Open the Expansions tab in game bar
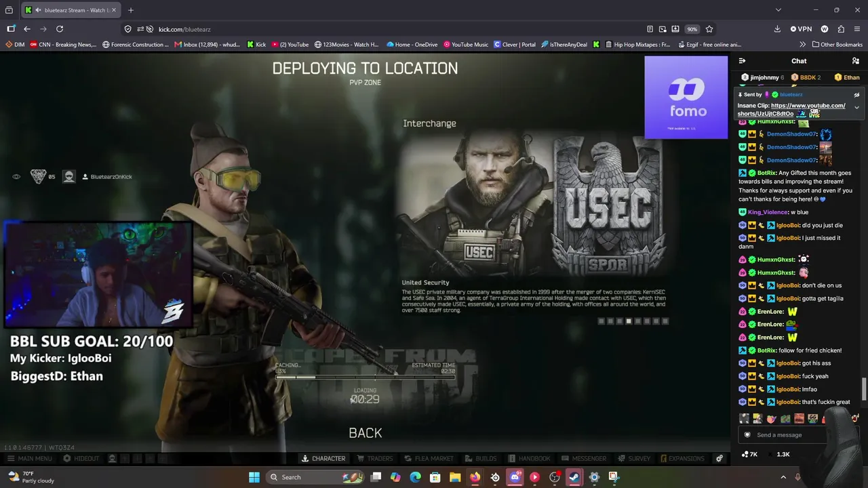This screenshot has height=488, width=868. pyautogui.click(x=682, y=459)
